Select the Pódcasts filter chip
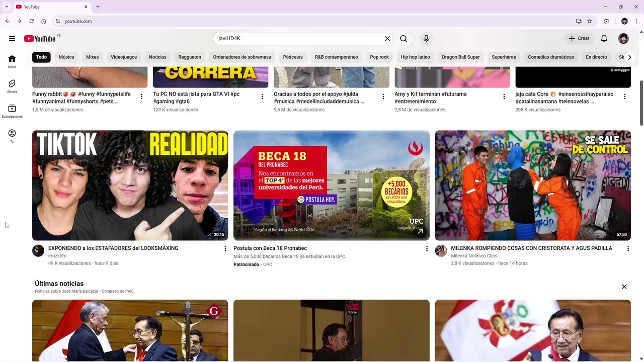The image size is (644, 362). 293,57
